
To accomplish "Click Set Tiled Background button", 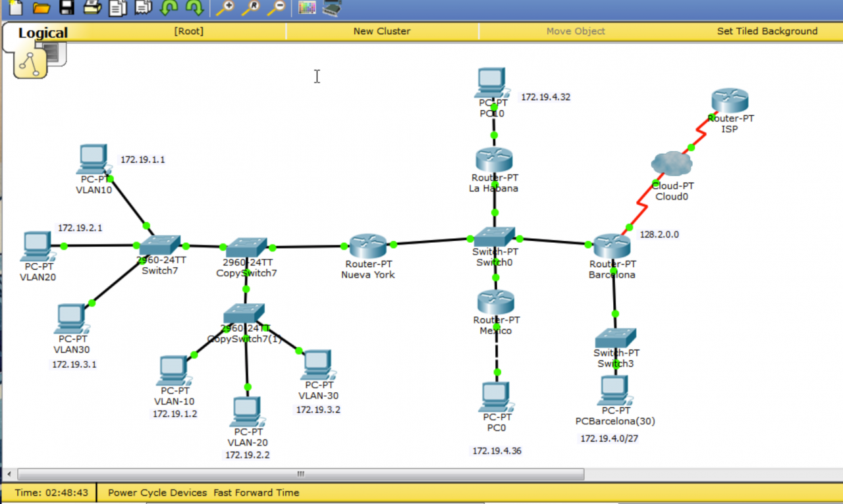I will click(x=767, y=31).
